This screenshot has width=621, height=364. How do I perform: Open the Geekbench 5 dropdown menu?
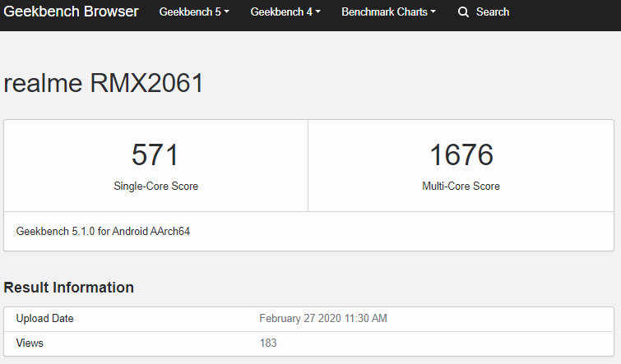tap(194, 12)
